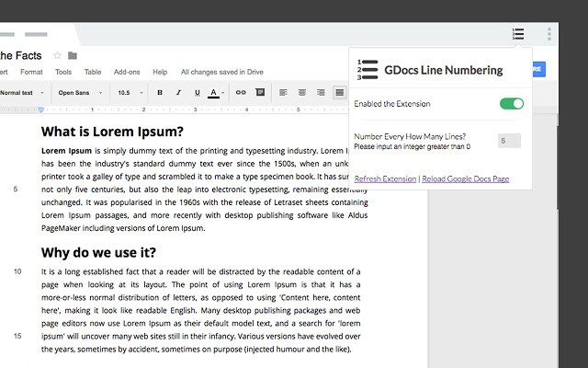Click the move to folder icon
This screenshot has height=368, width=588.
tap(73, 55)
